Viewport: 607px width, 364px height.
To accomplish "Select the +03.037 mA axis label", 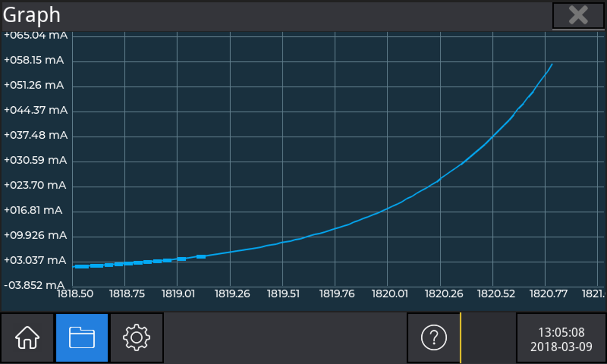I will click(35, 260).
